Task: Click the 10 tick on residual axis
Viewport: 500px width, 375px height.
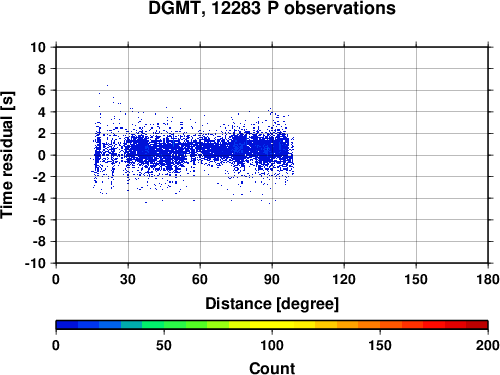Action: pyautogui.click(x=38, y=47)
